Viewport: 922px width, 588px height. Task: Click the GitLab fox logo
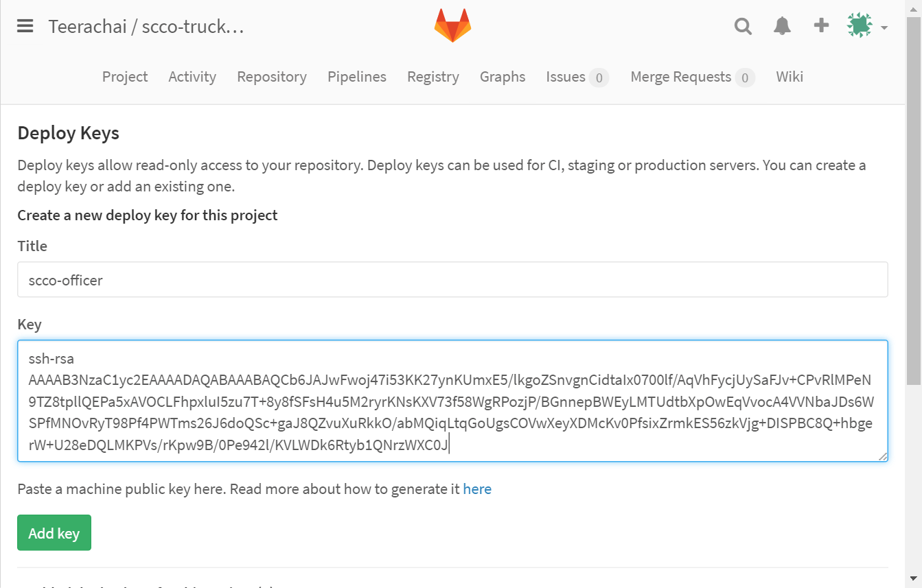452,24
